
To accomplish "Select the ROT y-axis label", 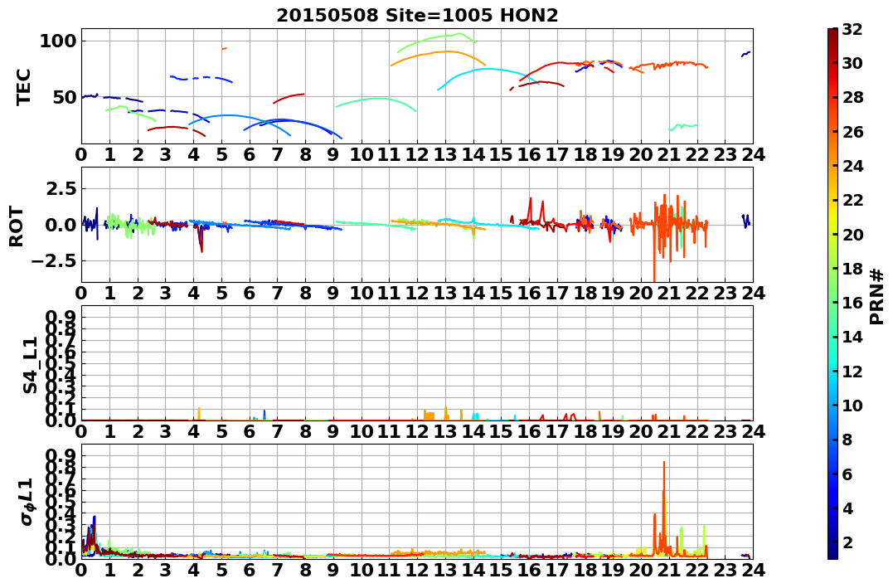I will 17,226.
